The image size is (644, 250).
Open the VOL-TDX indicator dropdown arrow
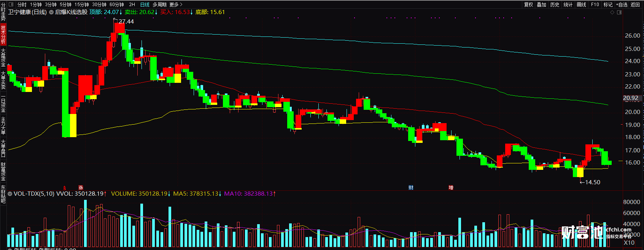point(10,194)
